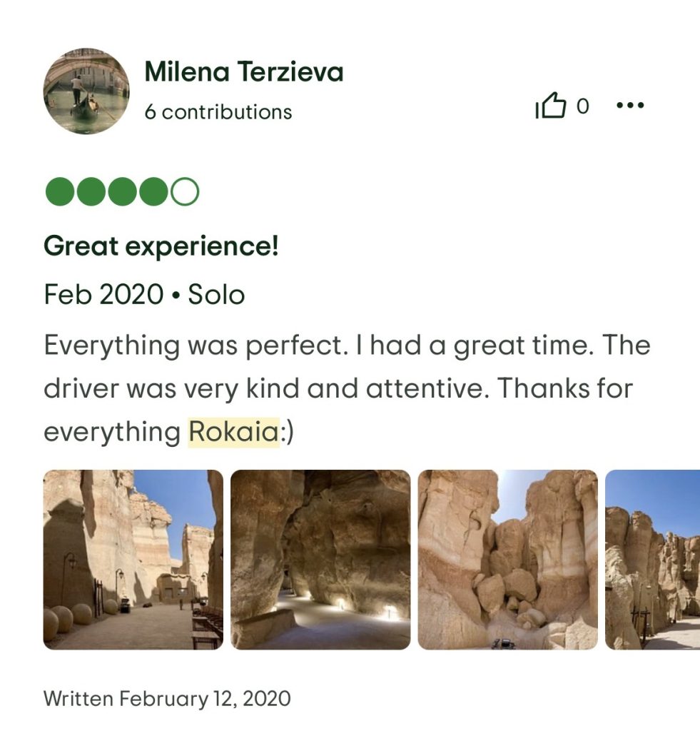Viewport: 700px width, 731px height.
Task: Click Milena Terzieva's gondola profile avatar
Action: pyautogui.click(x=86, y=91)
